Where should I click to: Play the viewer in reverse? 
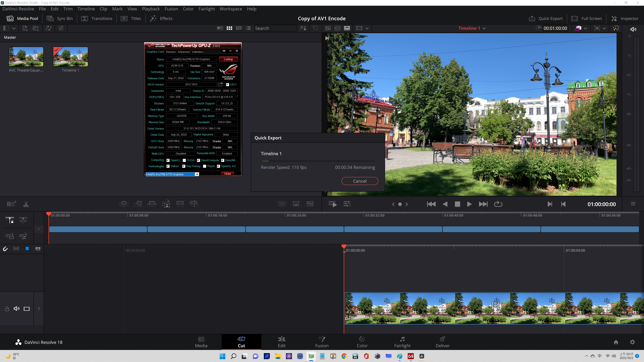pyautogui.click(x=445, y=204)
